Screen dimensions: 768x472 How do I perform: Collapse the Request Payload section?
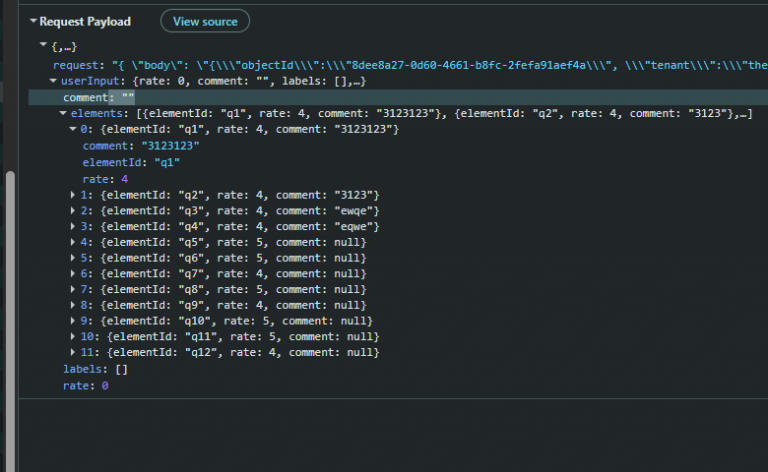point(33,21)
